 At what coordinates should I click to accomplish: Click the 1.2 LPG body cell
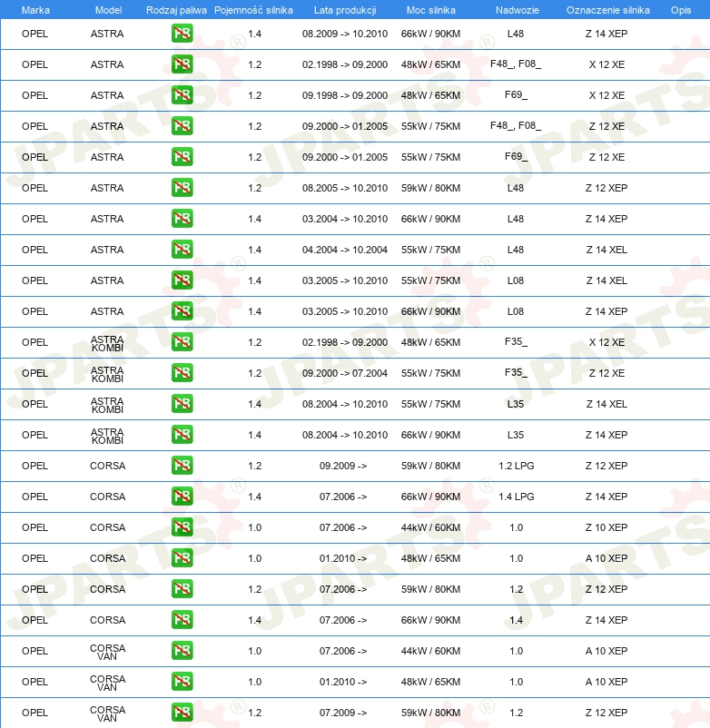point(516,466)
